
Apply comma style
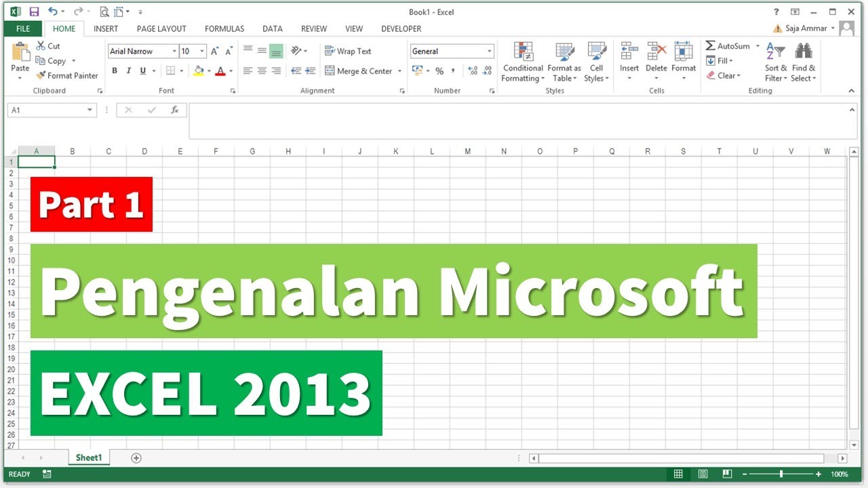pyautogui.click(x=454, y=71)
